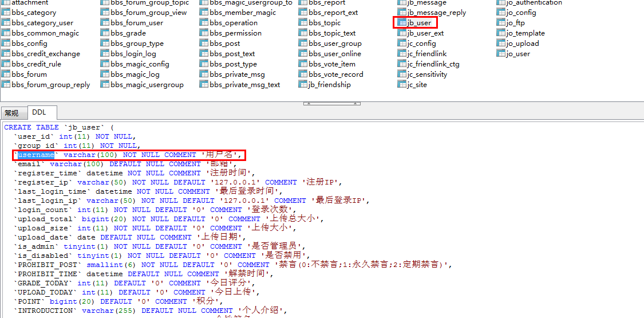
Task: Select the bbs_user_group table name
Action: pyautogui.click(x=335, y=44)
